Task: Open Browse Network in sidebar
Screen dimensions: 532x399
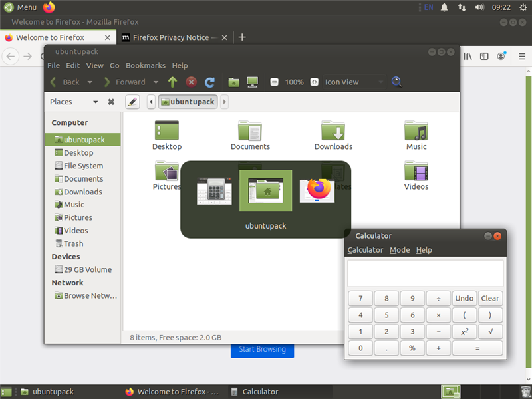Action: pyautogui.click(x=82, y=295)
